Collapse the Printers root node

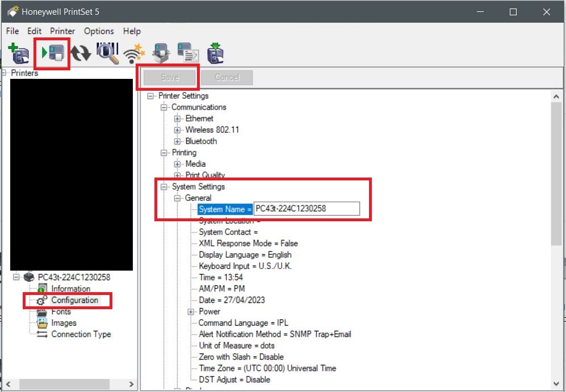coord(5,73)
